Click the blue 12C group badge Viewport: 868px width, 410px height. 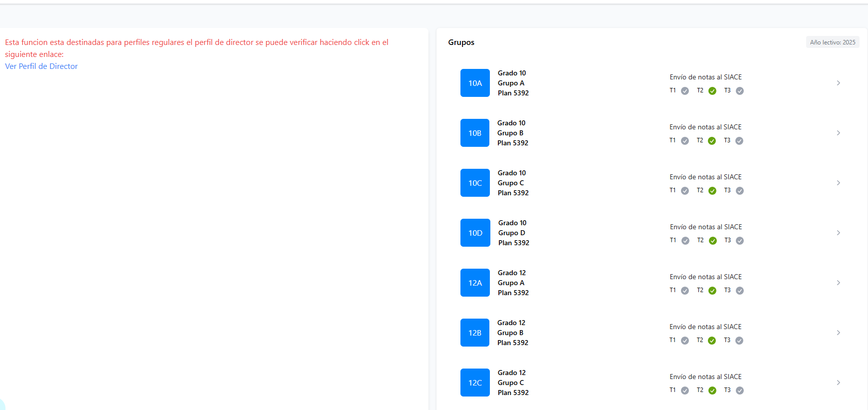[475, 383]
